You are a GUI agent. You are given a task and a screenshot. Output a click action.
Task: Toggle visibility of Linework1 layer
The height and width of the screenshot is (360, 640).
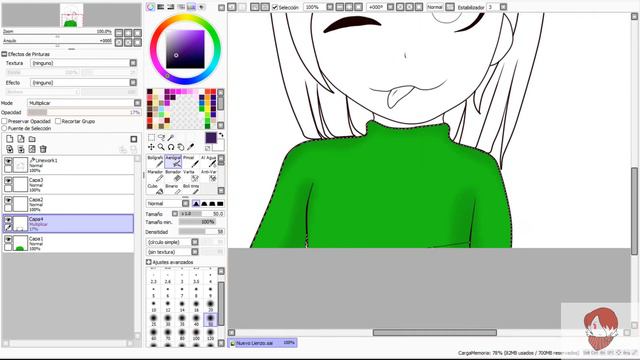click(x=8, y=161)
